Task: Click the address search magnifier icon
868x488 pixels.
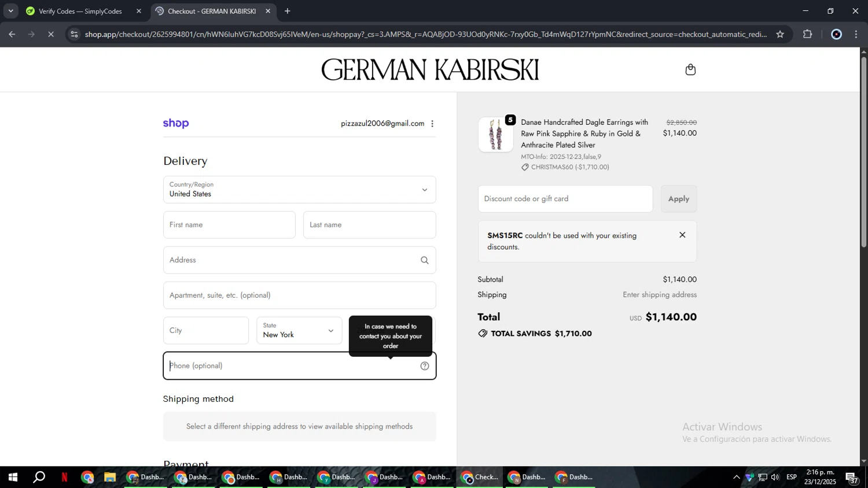Action: (x=425, y=260)
